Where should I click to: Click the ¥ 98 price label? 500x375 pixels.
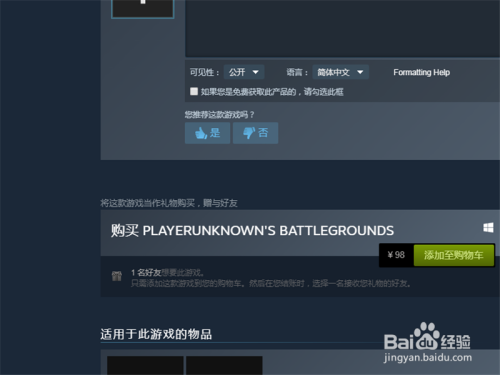(396, 255)
